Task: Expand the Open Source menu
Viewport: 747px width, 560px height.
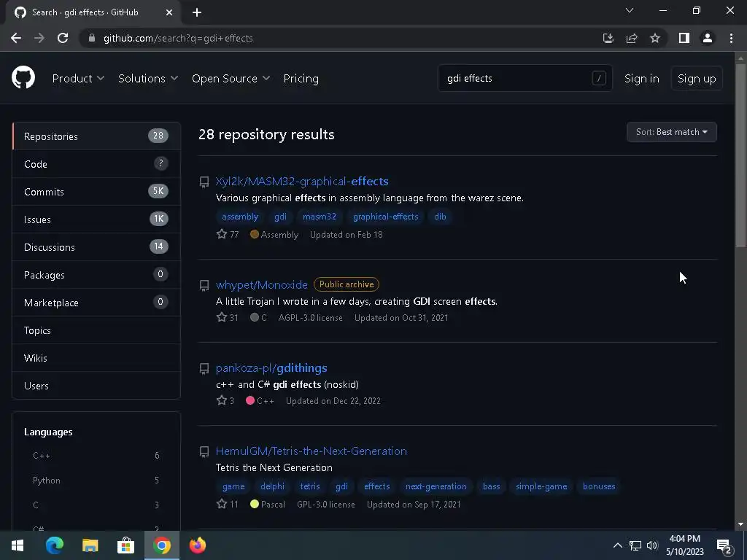Action: 231,79
